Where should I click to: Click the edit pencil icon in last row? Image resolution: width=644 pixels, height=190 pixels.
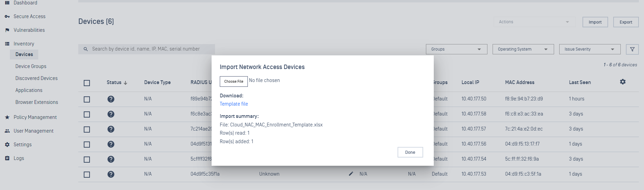click(351, 174)
